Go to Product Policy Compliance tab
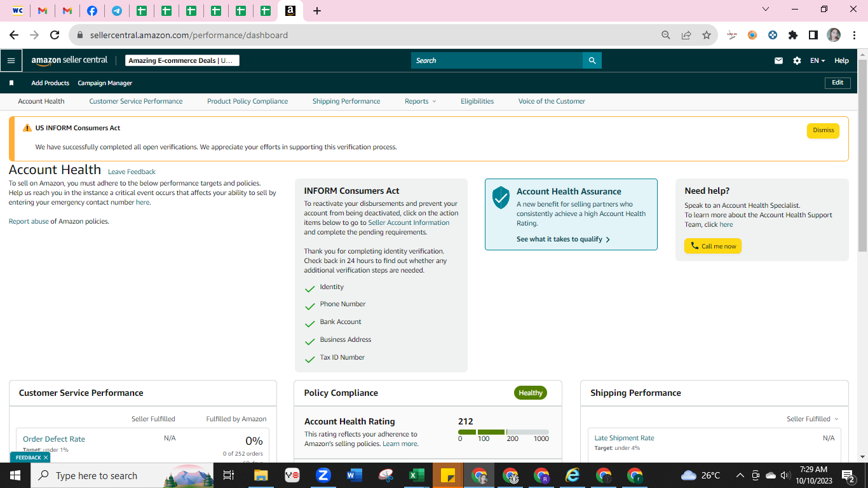This screenshot has height=488, width=868. coord(248,101)
